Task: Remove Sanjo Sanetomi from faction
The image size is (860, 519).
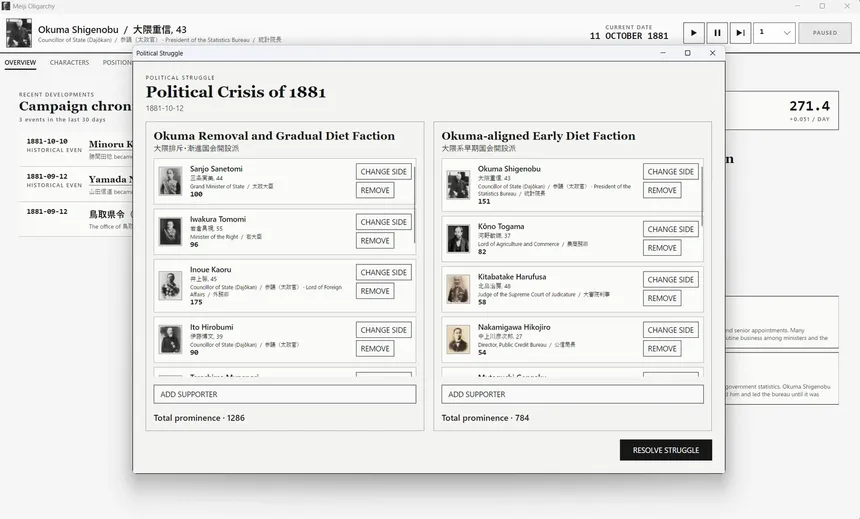Action: coord(375,190)
